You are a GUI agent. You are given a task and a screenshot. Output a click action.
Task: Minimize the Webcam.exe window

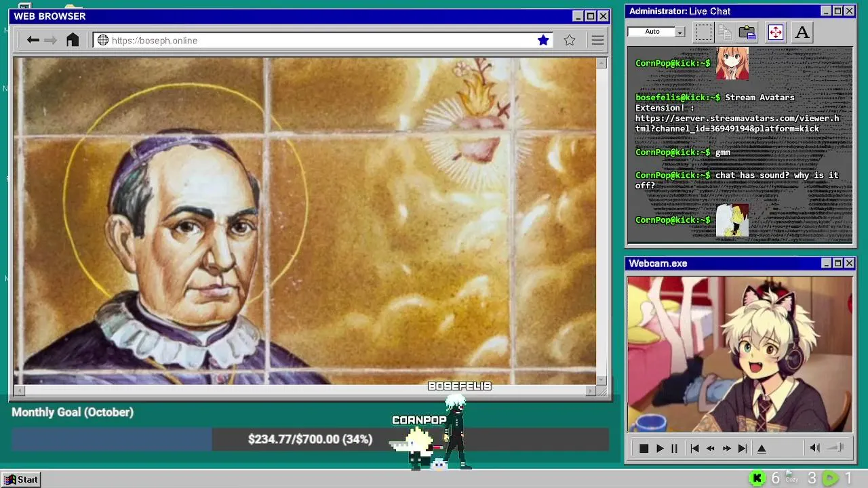825,263
